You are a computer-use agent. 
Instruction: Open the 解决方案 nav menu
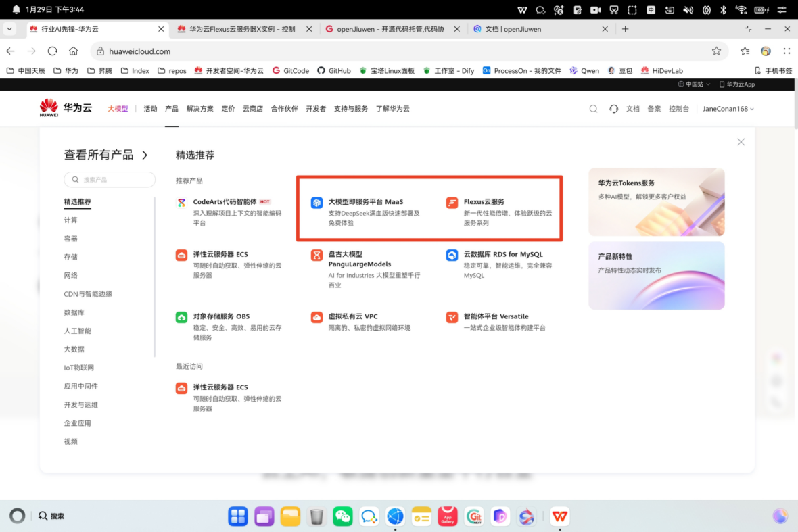[200, 109]
